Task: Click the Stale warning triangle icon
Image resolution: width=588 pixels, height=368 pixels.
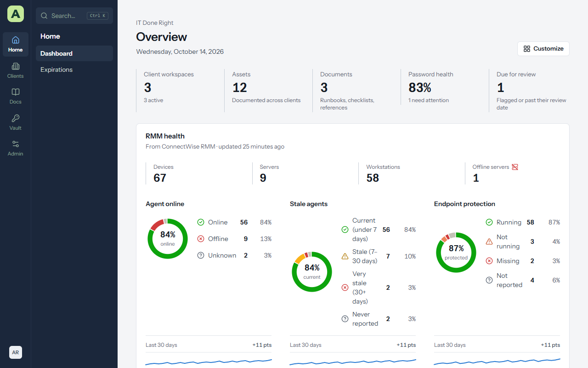Action: tap(345, 256)
